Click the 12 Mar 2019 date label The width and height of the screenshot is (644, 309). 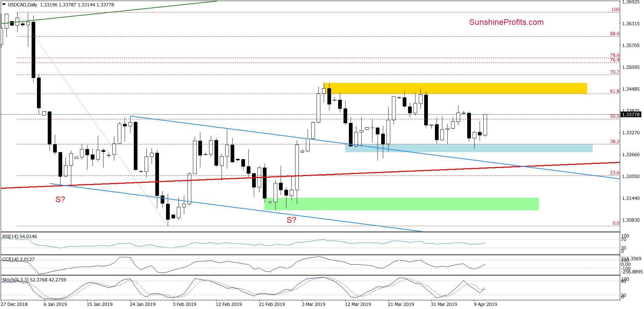358,304
